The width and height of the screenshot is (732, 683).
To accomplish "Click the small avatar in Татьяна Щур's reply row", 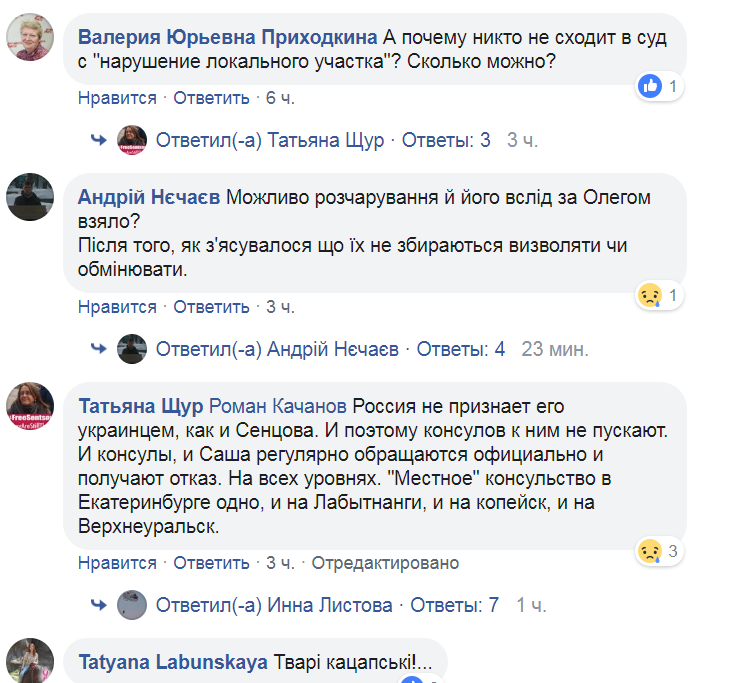I will click(132, 140).
